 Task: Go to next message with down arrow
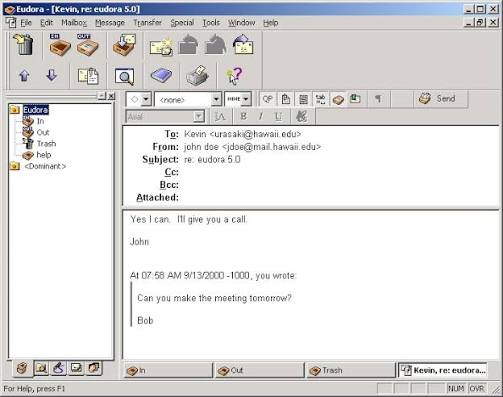[x=51, y=75]
